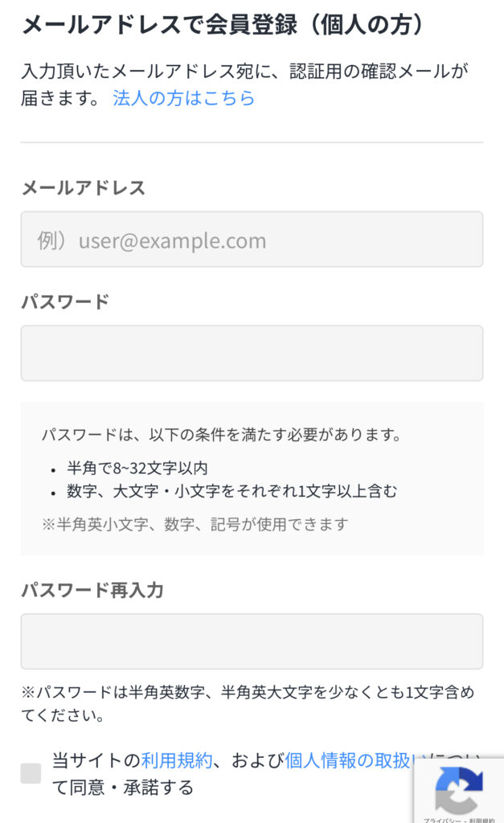Click the ※半角英小文字 note in the grey box

click(x=195, y=524)
